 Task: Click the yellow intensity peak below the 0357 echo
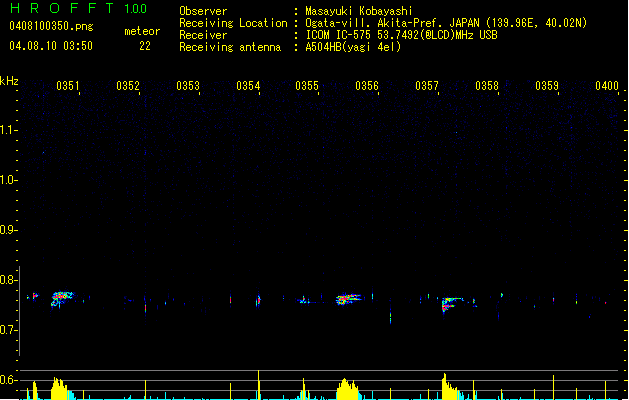450,387
